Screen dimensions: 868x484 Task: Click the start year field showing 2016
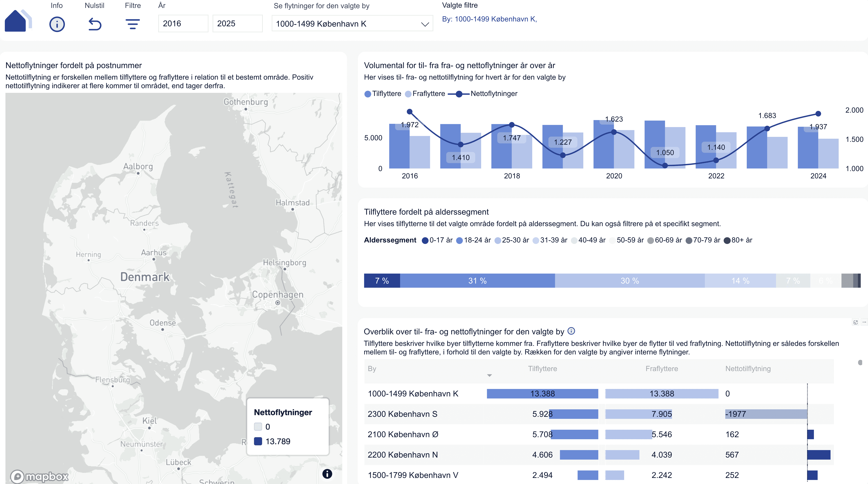click(x=183, y=24)
